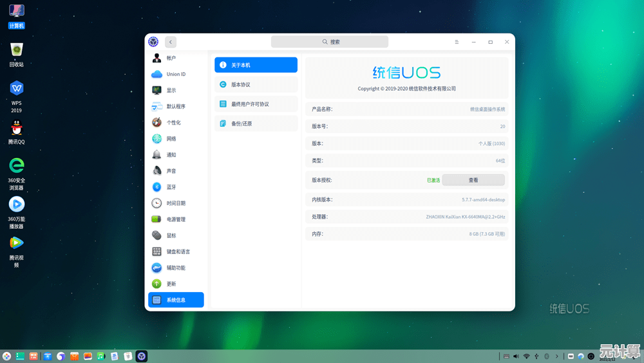Open the 帐户 (Accounts) settings
644x363 pixels.
point(176,58)
